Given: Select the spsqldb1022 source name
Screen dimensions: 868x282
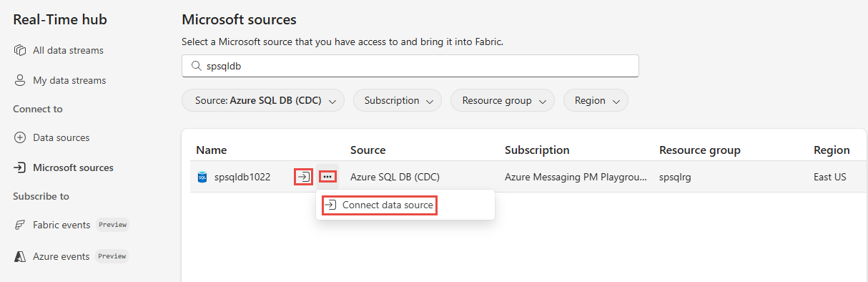Looking at the screenshot, I should coord(242,177).
